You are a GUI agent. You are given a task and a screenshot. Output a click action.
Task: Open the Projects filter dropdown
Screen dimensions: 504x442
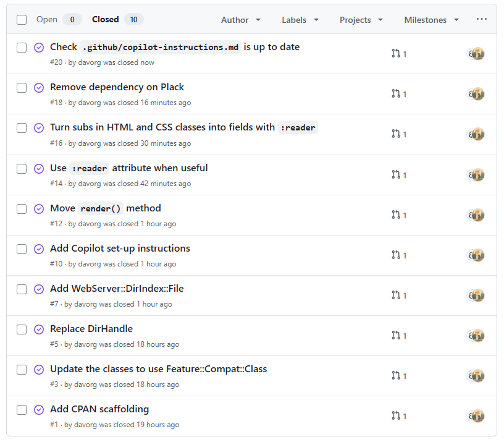point(361,20)
